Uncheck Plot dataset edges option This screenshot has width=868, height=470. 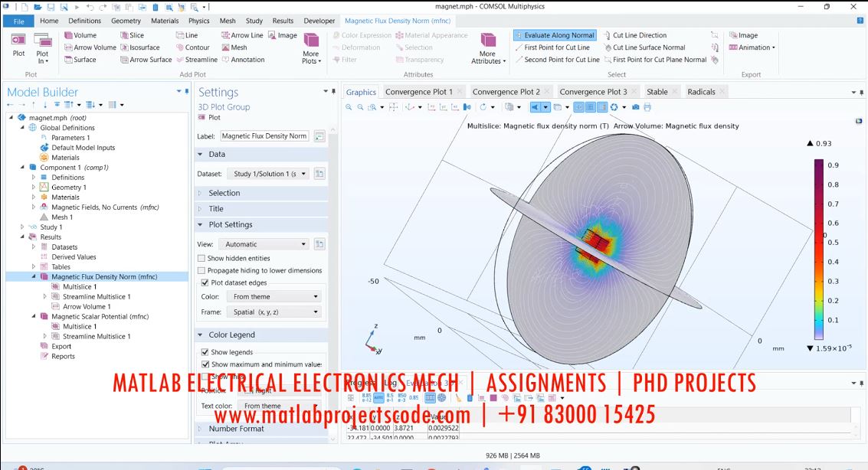[205, 282]
